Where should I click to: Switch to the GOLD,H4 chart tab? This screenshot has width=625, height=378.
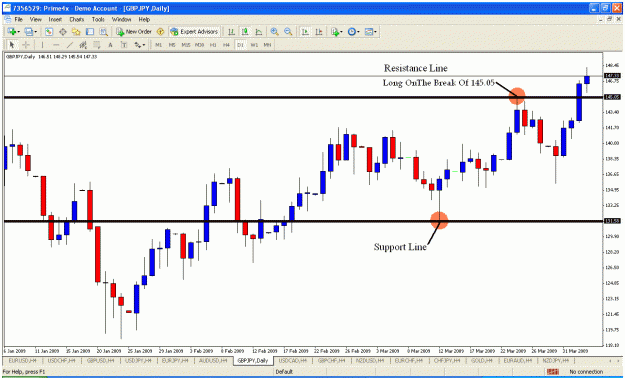click(482, 360)
